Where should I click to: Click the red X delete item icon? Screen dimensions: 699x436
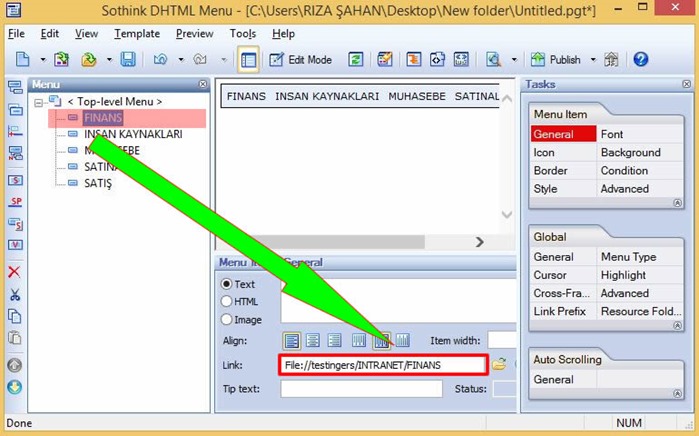[14, 271]
